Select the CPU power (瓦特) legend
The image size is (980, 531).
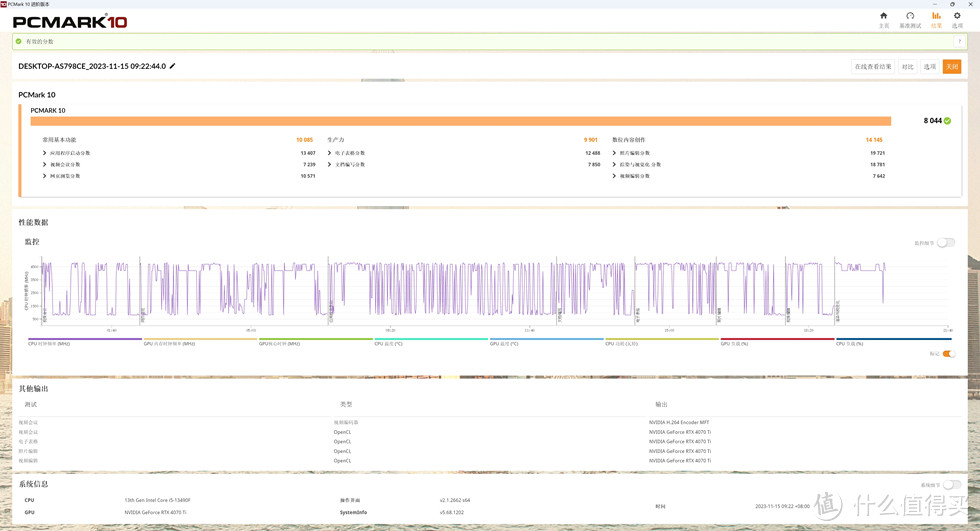click(662, 341)
